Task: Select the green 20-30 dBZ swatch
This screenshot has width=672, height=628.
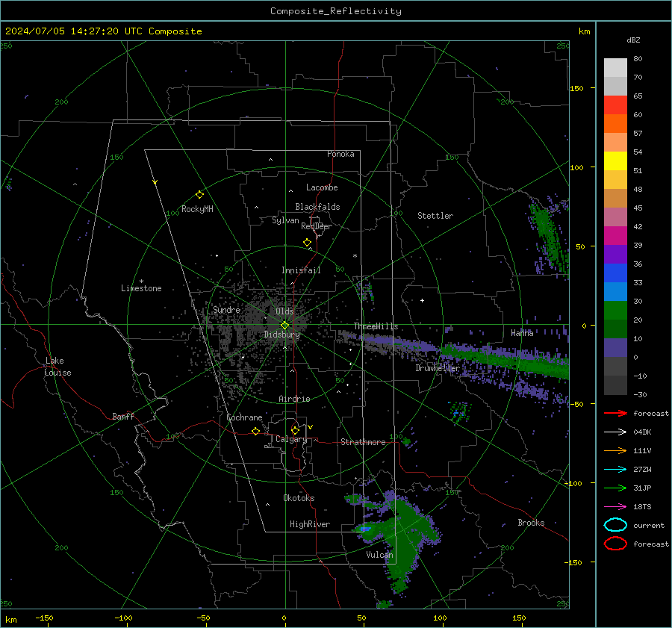Action: pos(615,310)
